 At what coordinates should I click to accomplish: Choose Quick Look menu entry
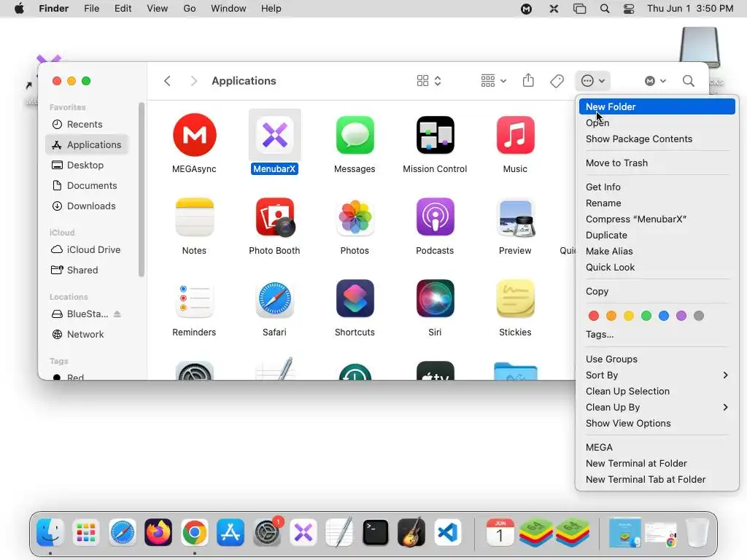click(657, 267)
